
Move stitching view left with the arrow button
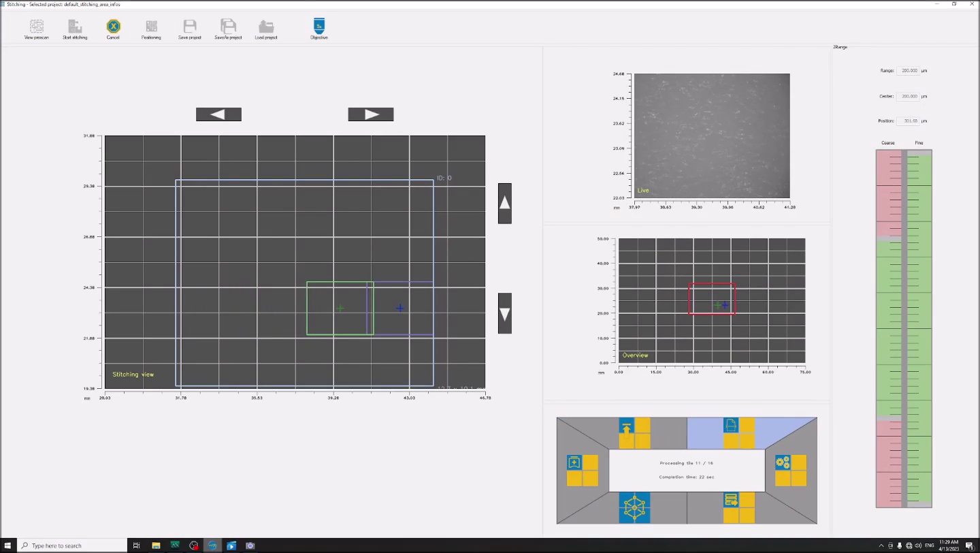point(218,114)
